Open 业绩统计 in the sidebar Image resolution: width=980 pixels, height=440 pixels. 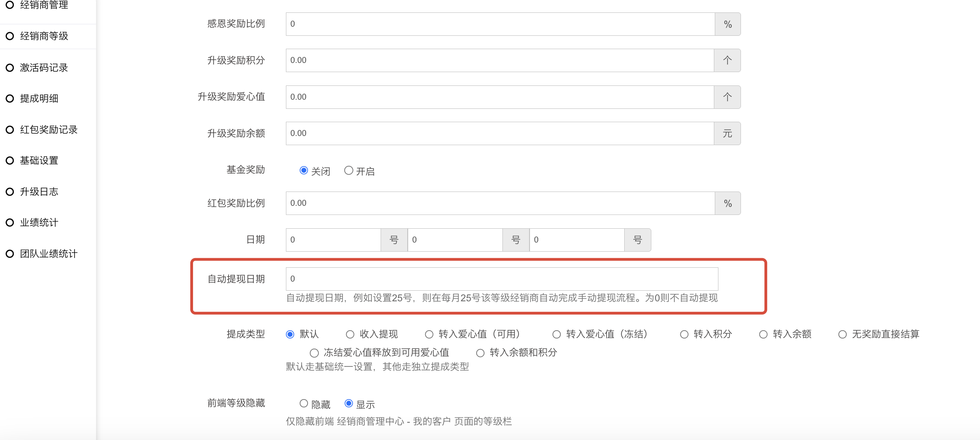39,223
